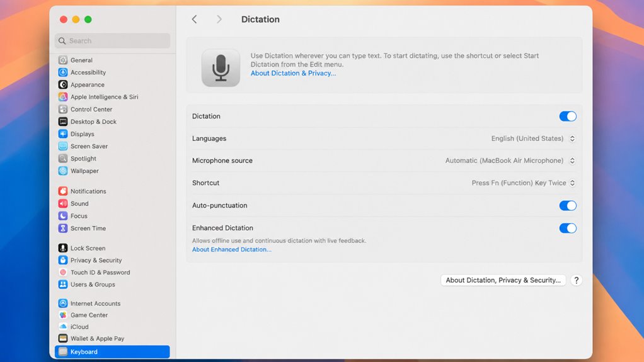This screenshot has width=644, height=362.
Task: Select the Screen Saver icon
Action: click(x=63, y=146)
